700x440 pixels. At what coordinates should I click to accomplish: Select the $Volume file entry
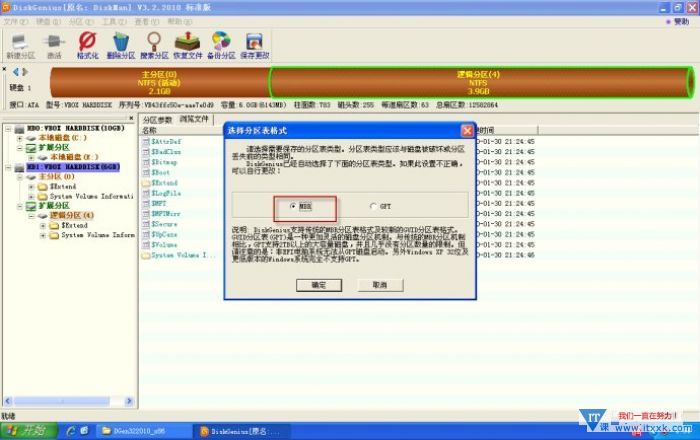(x=164, y=245)
